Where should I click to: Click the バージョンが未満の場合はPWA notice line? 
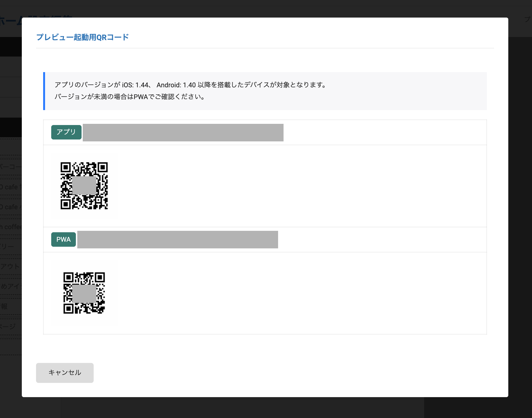(x=130, y=97)
